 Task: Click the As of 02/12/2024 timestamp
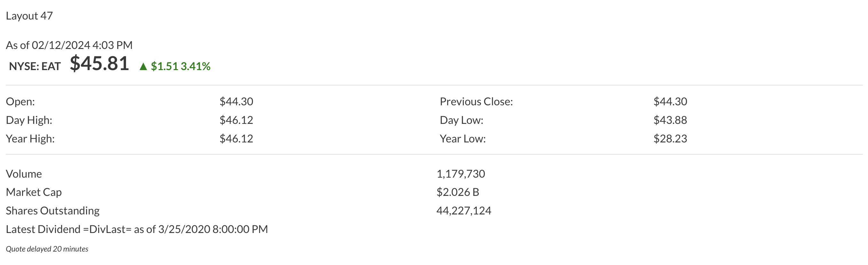pos(69,45)
